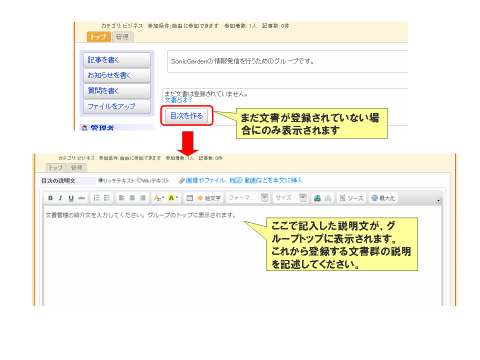Viewport: 480px width, 360px height.
Task: Click the SonicGarden group description text
Action: coord(242,61)
